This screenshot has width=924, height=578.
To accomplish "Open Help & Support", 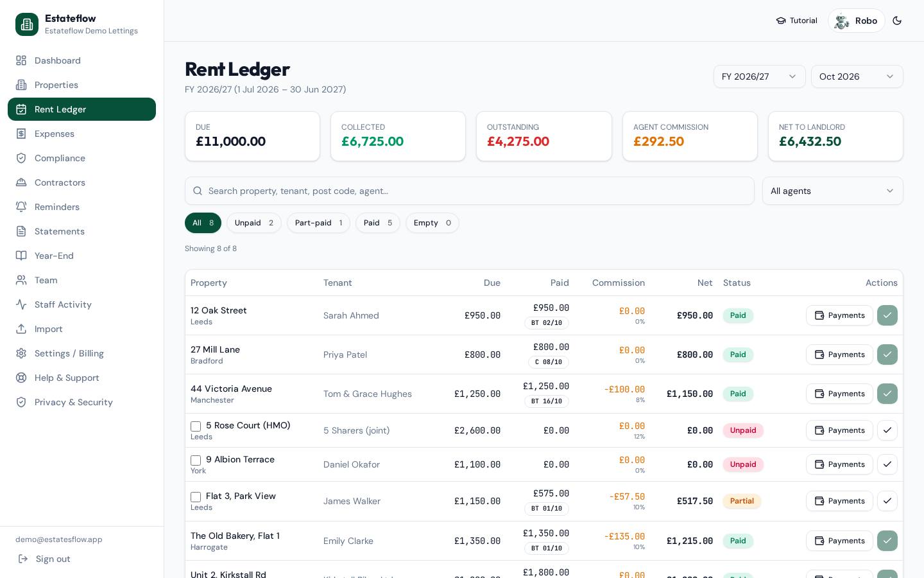I will pos(81,378).
